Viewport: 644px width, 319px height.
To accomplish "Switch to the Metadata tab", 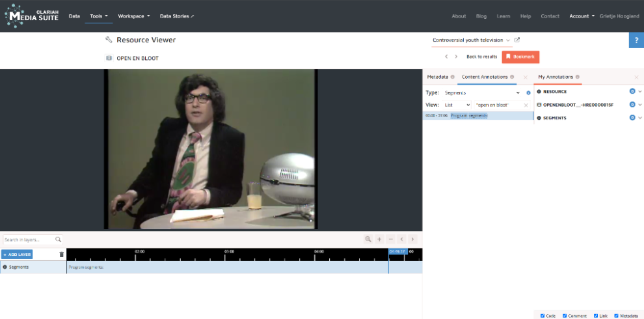I will (x=437, y=77).
